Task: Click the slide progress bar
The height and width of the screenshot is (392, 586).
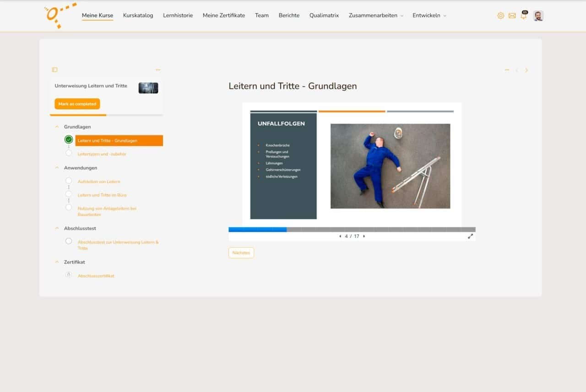Action: point(352,230)
